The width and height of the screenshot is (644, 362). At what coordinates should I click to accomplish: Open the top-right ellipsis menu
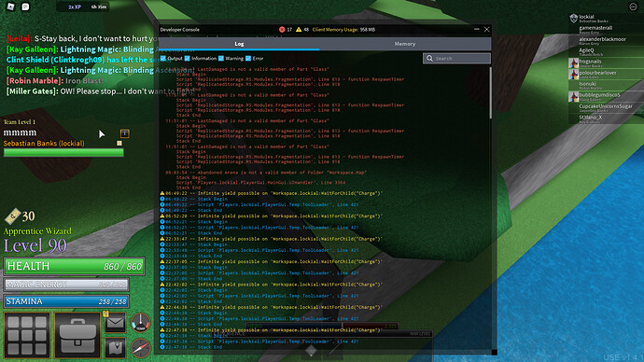click(x=633, y=7)
